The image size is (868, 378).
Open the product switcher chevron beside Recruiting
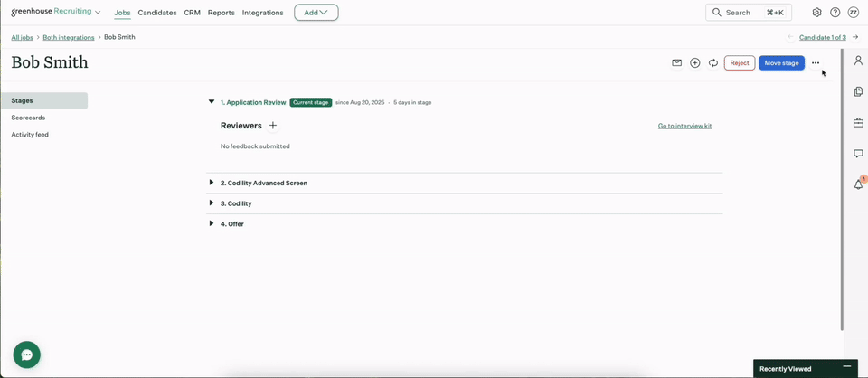pos(98,12)
